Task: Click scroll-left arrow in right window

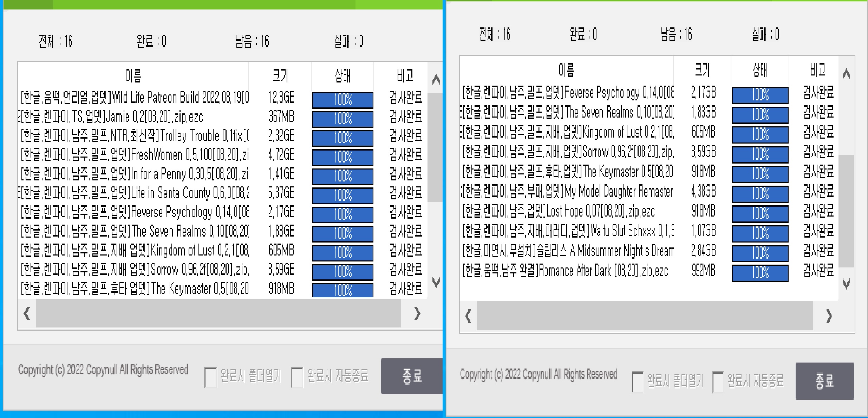Action: [x=468, y=316]
